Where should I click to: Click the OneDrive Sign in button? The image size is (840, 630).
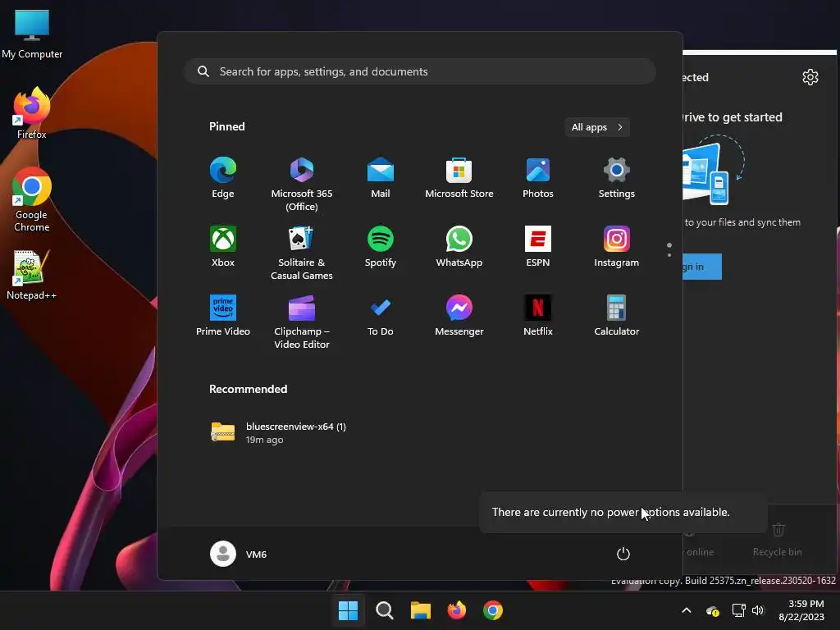[702, 267]
